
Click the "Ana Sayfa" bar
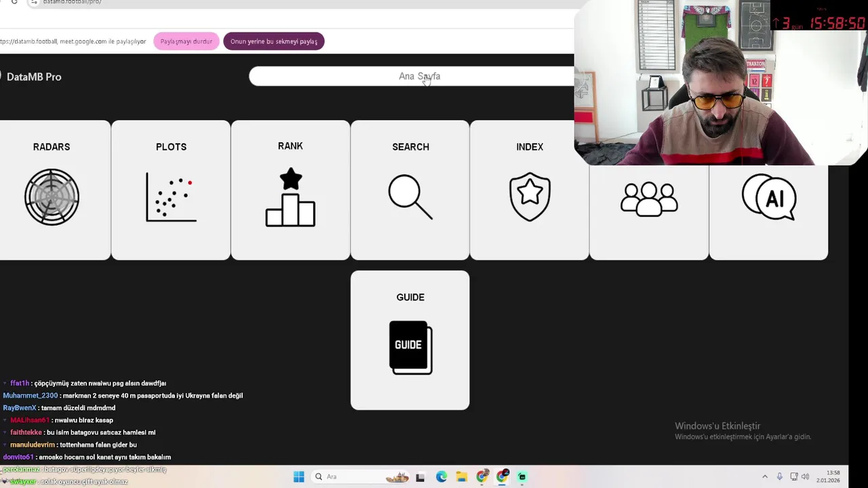pyautogui.click(x=419, y=77)
